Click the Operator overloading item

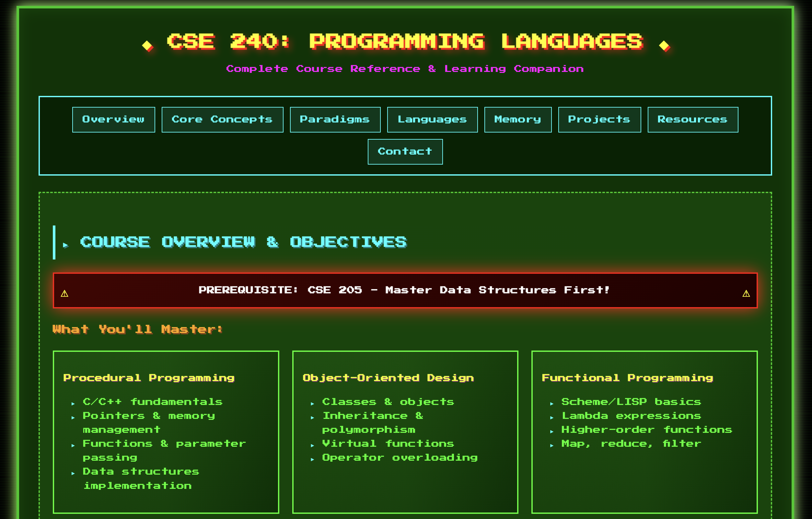(x=400, y=458)
